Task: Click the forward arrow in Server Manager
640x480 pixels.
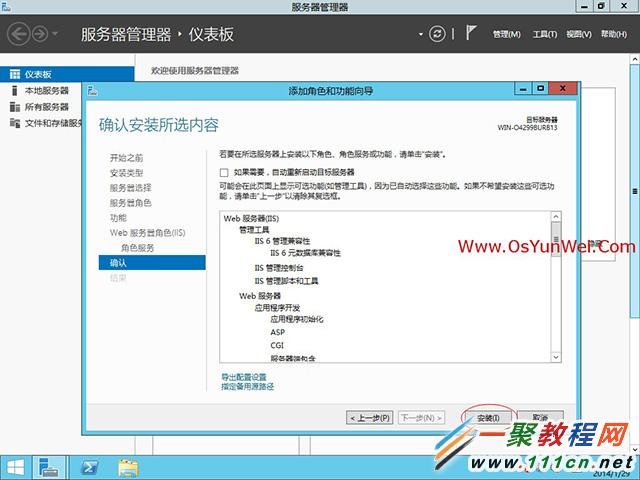Action: (40, 34)
